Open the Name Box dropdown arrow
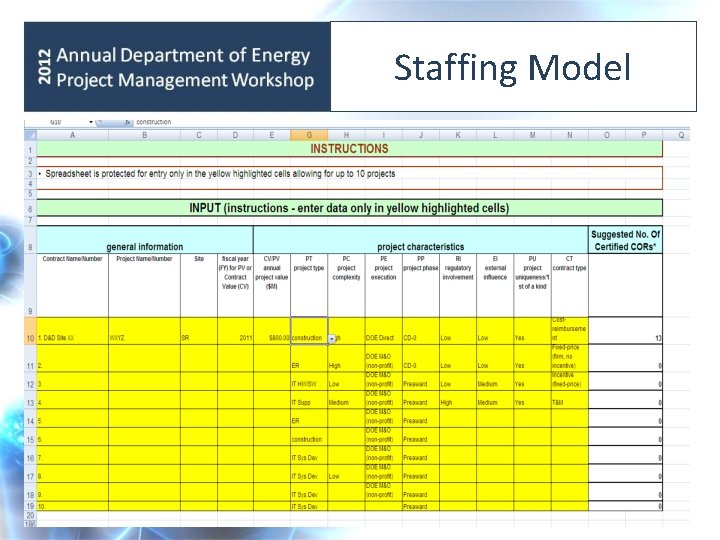 click(91, 122)
